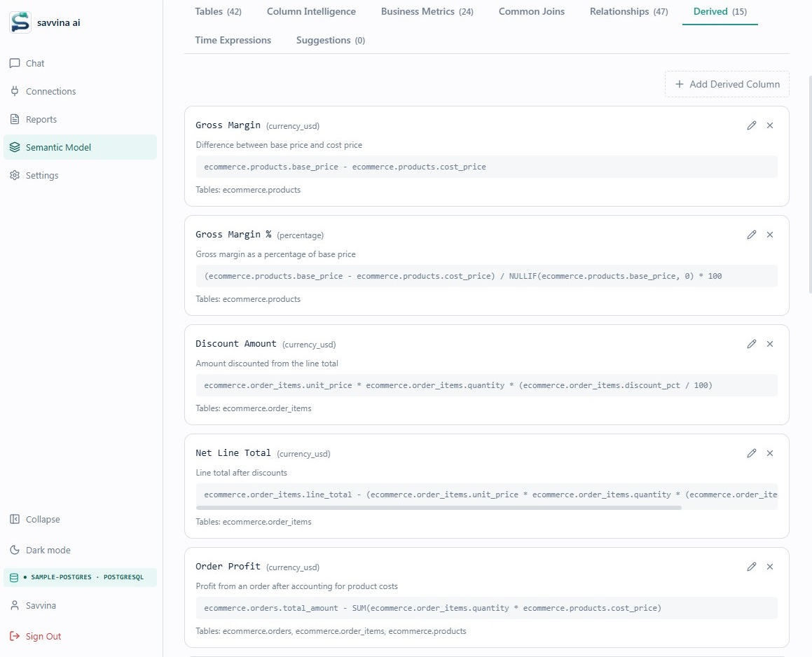This screenshot has width=812, height=657.
Task: Collapse the sidebar
Action: 80,519
